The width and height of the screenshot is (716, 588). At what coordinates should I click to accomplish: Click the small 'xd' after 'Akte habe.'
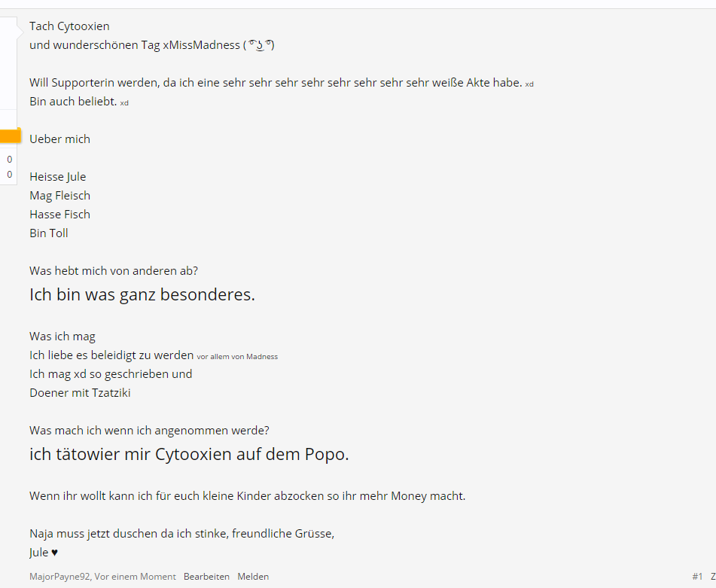[x=529, y=84]
